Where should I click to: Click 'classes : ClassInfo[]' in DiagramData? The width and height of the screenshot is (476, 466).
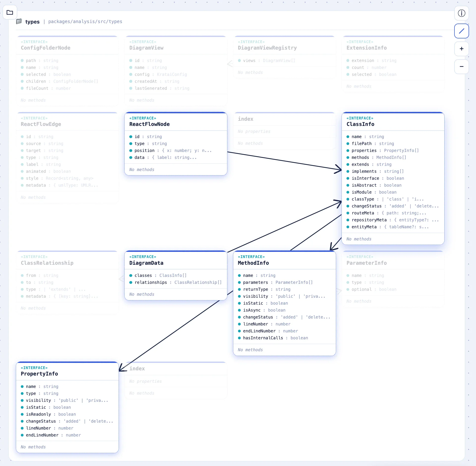176,275
